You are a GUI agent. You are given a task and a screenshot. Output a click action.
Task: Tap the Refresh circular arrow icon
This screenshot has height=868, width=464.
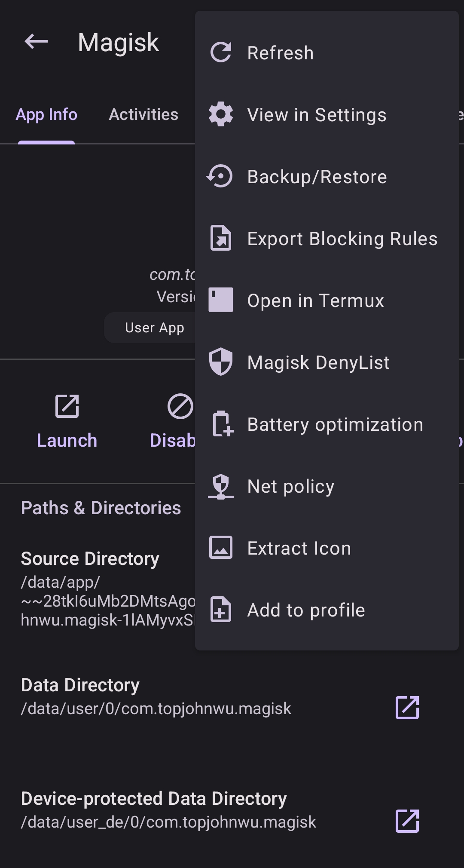[221, 52]
